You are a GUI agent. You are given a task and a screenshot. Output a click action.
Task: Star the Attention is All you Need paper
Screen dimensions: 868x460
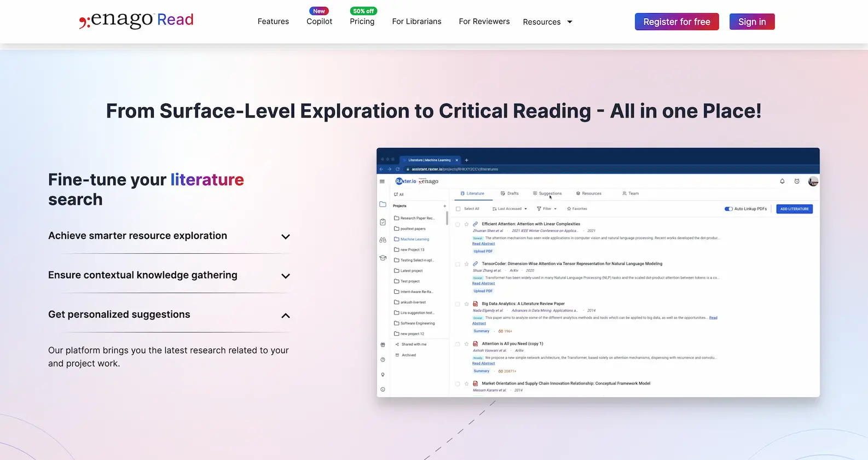(x=466, y=344)
